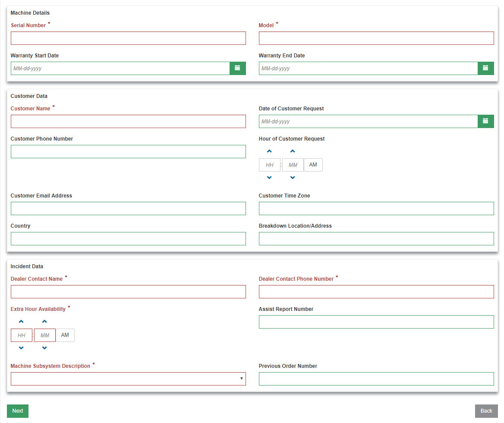Increase hour of Extra Hour Availability

[x=21, y=321]
